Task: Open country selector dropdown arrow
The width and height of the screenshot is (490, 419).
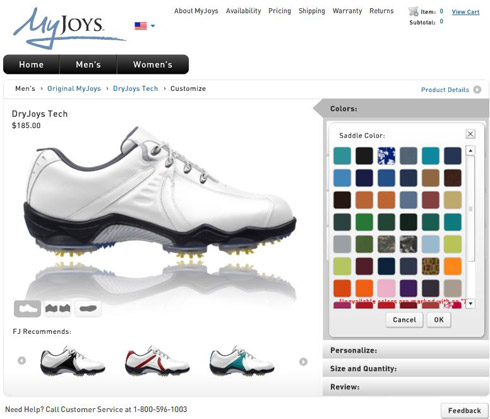Action: point(153,26)
